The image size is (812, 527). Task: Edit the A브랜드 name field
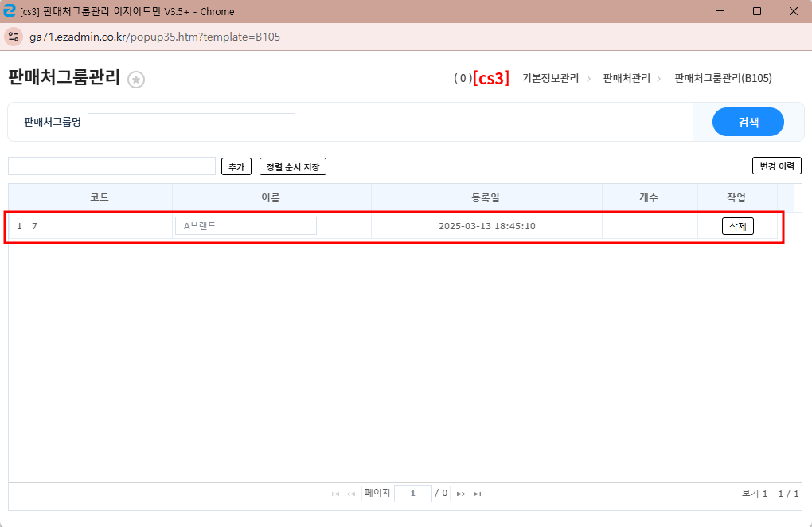point(245,226)
